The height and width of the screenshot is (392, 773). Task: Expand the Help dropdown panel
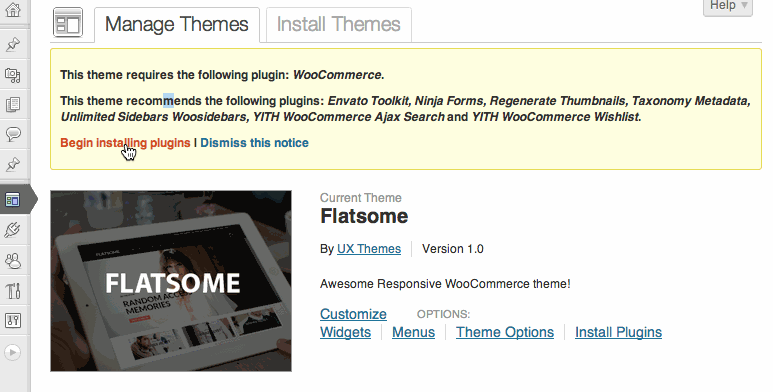(728, 6)
